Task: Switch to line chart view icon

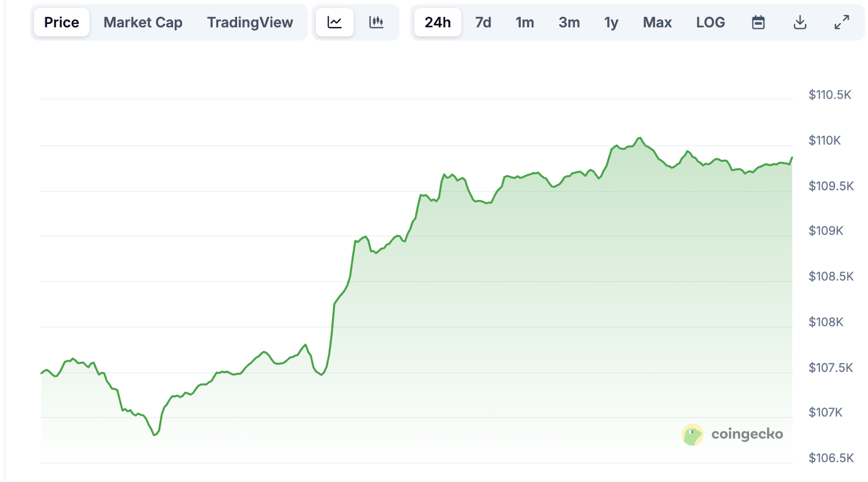Action: tap(335, 22)
